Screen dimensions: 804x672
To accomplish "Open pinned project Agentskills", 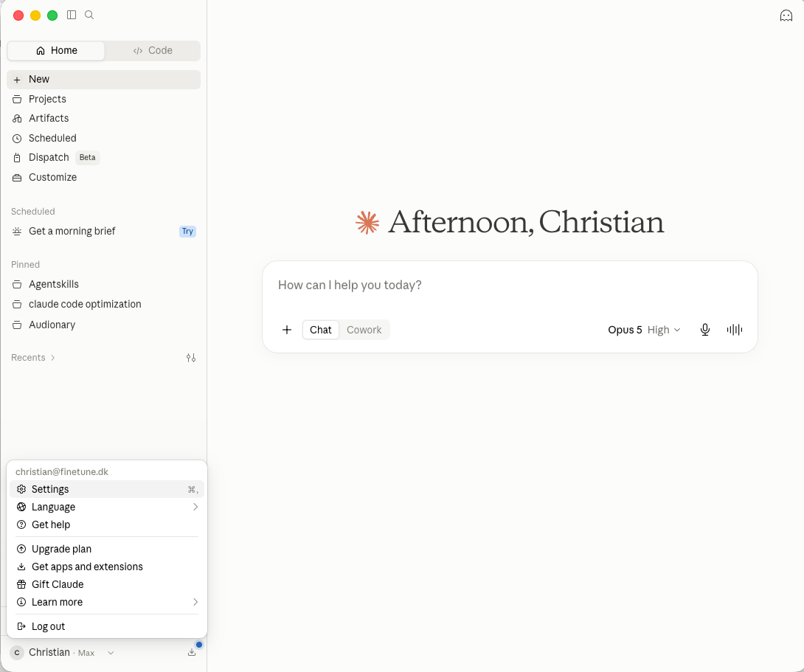I will pos(103,285).
